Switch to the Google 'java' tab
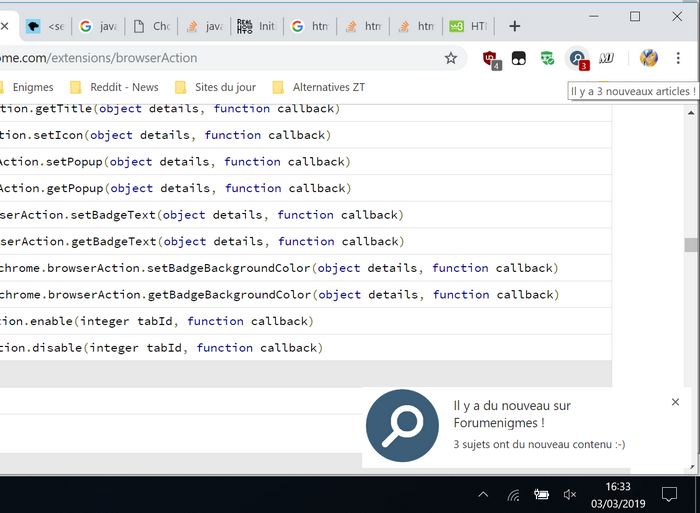Viewport: 700px width, 513px height. [x=99, y=26]
